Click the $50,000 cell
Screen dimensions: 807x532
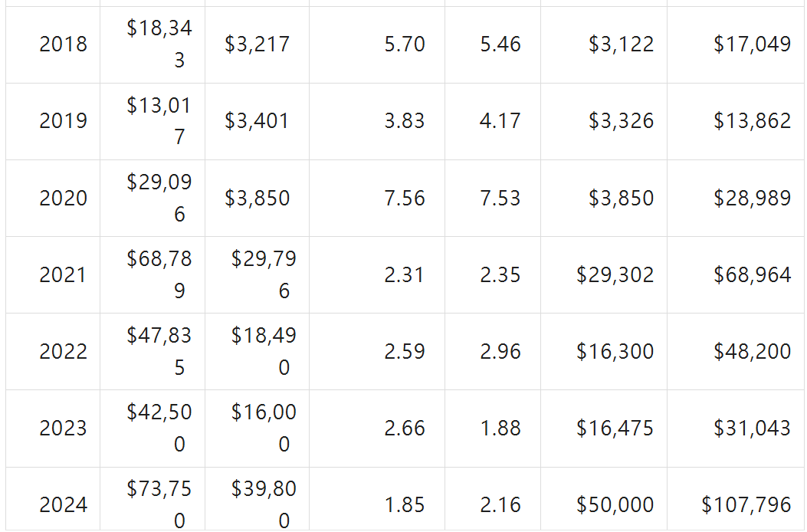pyautogui.click(x=615, y=504)
